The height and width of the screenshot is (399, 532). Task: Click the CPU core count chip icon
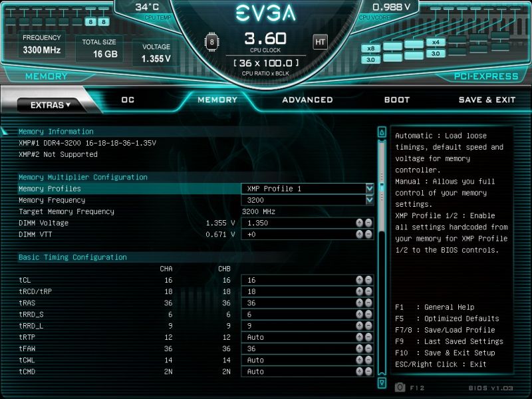point(211,42)
